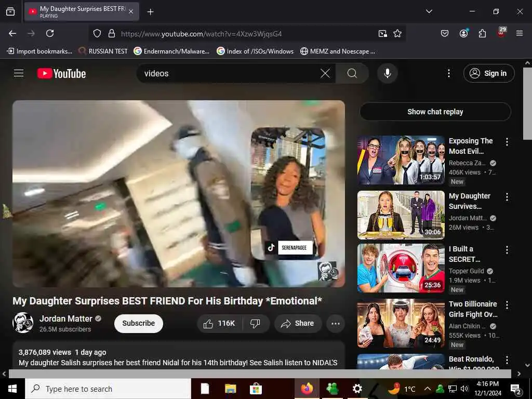The image size is (532, 399).
Task: Click the Windows taskbar search box
Action: pos(108,389)
